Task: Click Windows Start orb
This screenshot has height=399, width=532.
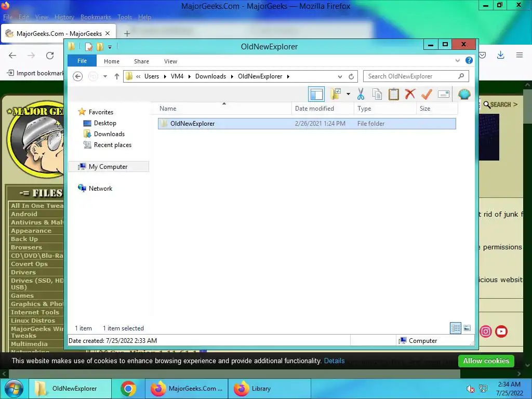Action: pyautogui.click(x=13, y=389)
